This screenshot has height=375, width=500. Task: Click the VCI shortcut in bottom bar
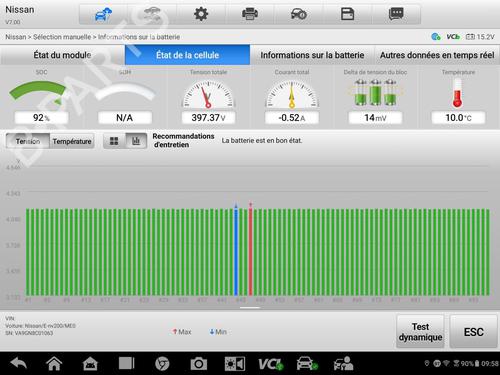(271, 364)
